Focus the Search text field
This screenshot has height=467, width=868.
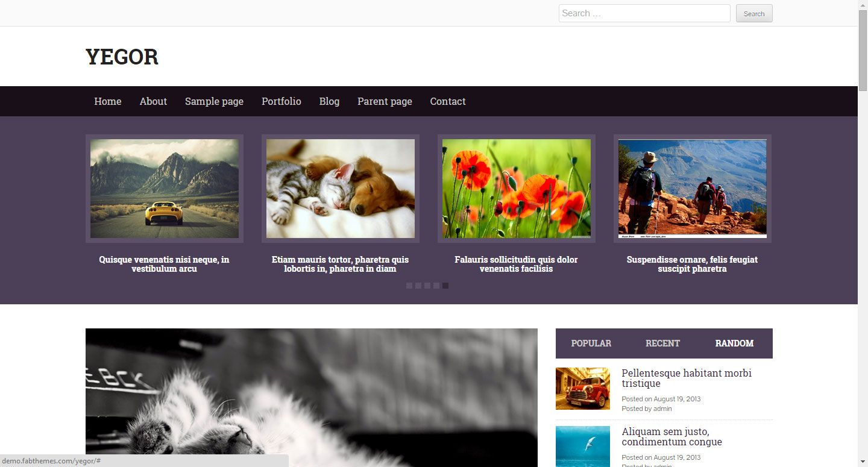point(644,13)
